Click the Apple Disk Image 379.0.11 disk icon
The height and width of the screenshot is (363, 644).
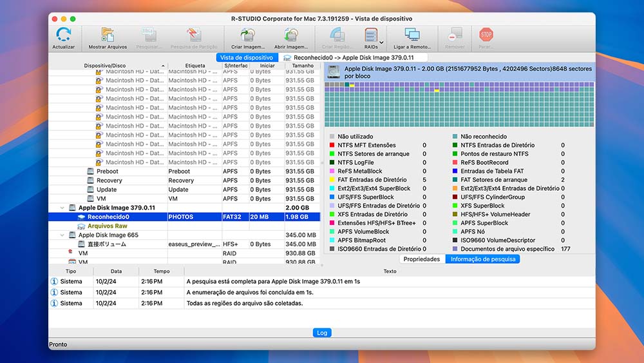click(x=72, y=208)
